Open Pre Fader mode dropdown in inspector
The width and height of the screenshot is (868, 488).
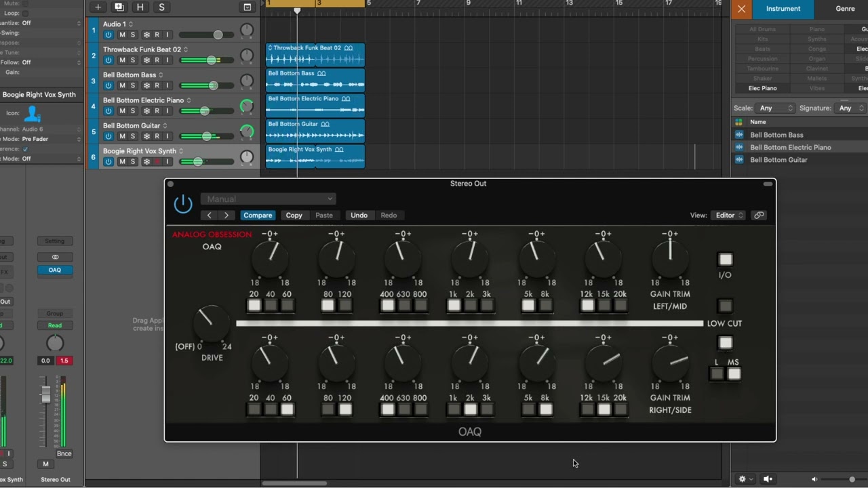coord(51,139)
